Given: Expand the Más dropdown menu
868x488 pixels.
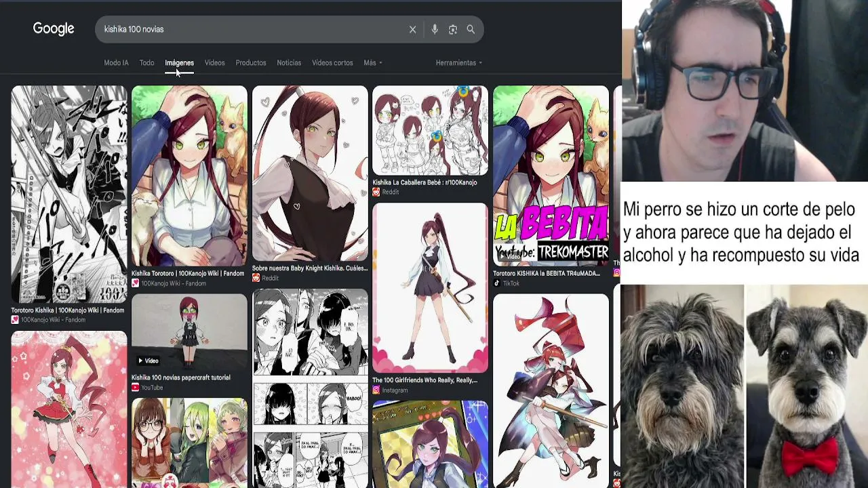Looking at the screenshot, I should click(x=373, y=63).
